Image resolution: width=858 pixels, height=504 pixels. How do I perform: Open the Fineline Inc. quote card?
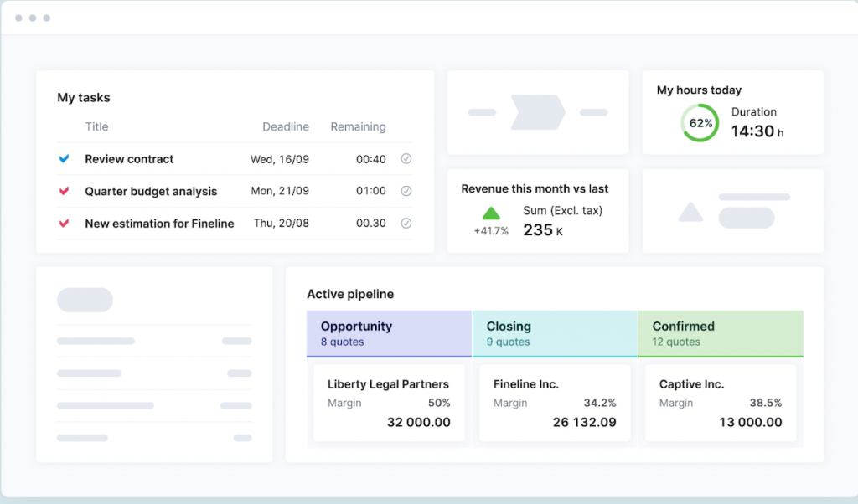(x=555, y=403)
